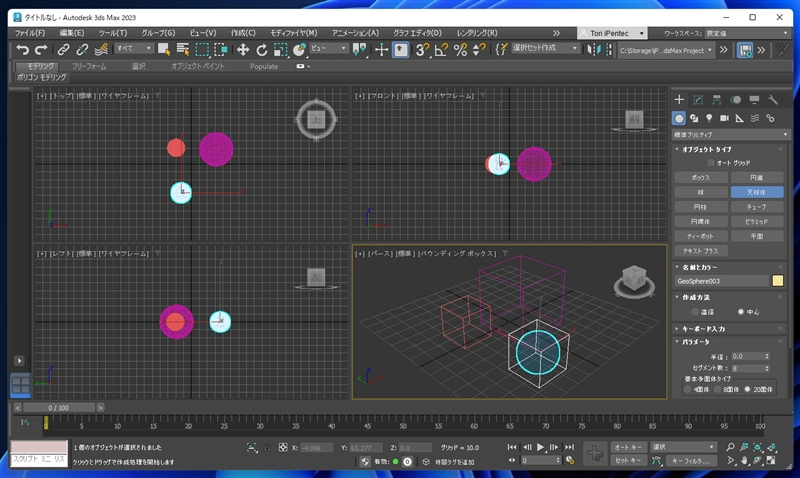This screenshot has width=800, height=478.
Task: Open the モディファイヤ(M) menu
Action: 293,33
